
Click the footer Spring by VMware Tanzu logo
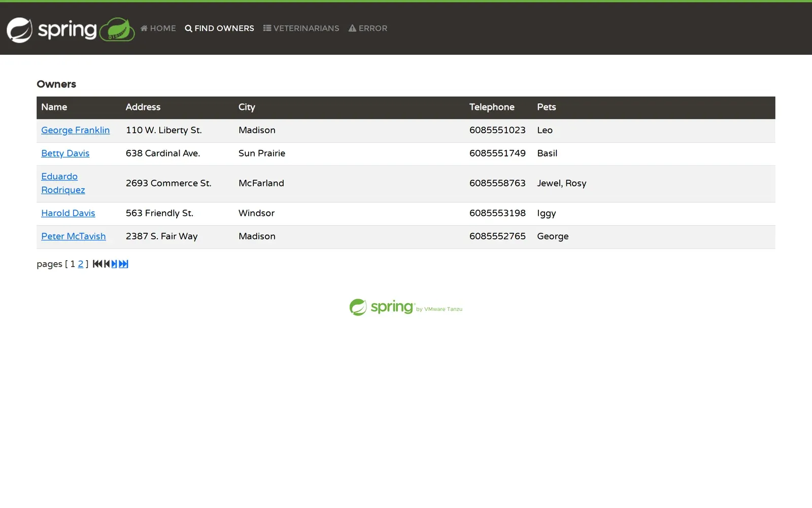coord(406,307)
